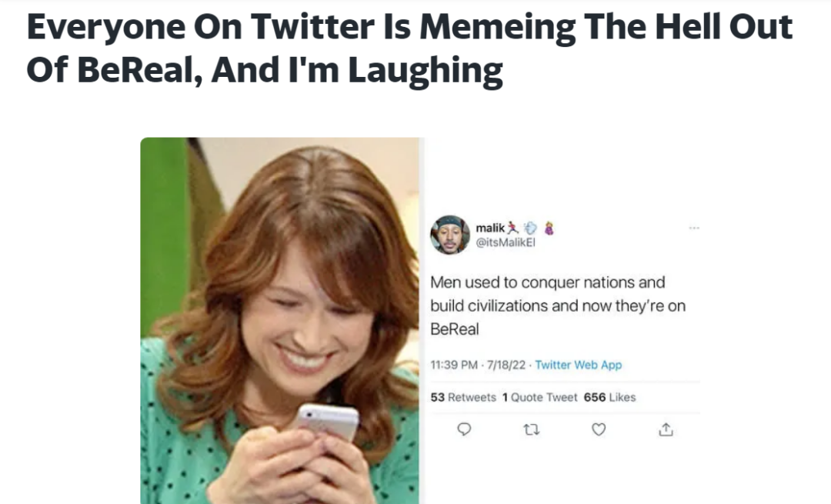Click the dashing wind emoji in the name
831x504 pixels.
pos(531,228)
